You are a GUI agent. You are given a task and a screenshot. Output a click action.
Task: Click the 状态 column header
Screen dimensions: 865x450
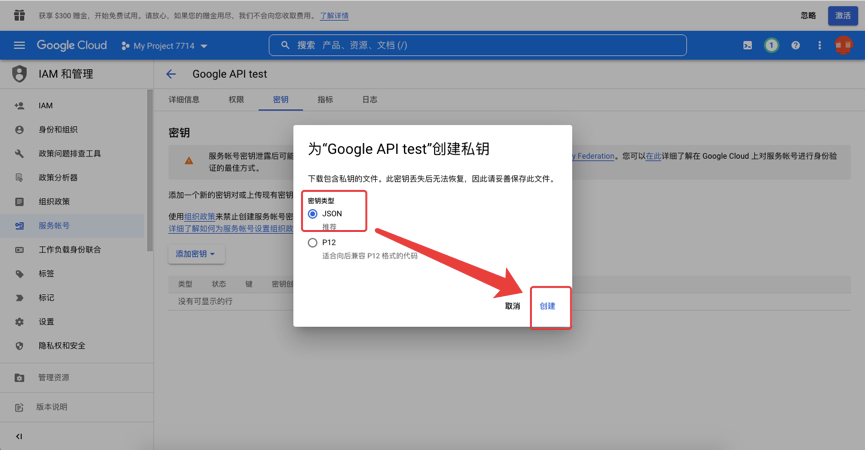tap(219, 284)
